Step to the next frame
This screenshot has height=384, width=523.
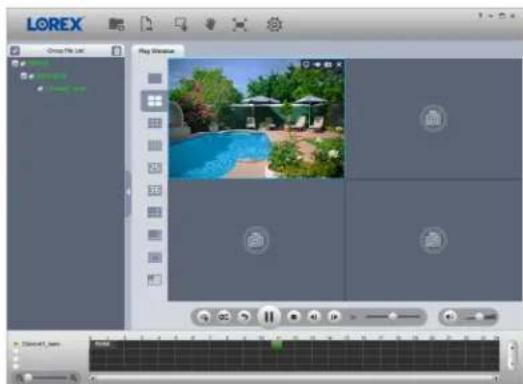click(334, 316)
